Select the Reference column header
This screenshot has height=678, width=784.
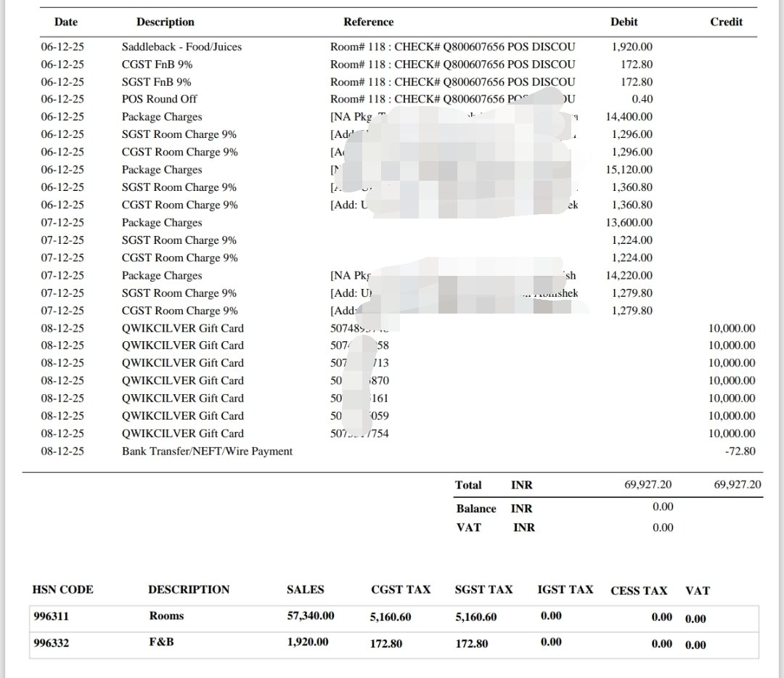[x=369, y=22]
